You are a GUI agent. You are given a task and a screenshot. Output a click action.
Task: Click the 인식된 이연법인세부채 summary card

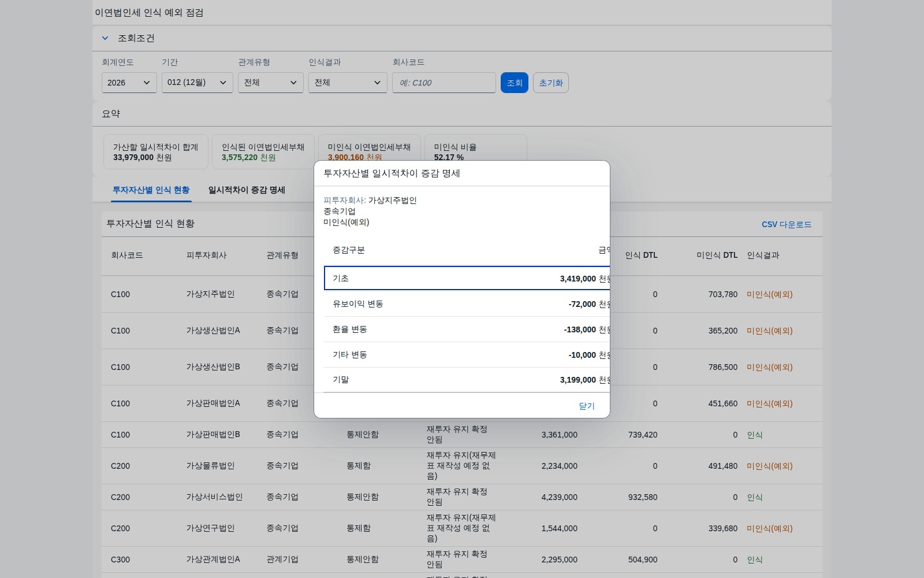coord(263,152)
